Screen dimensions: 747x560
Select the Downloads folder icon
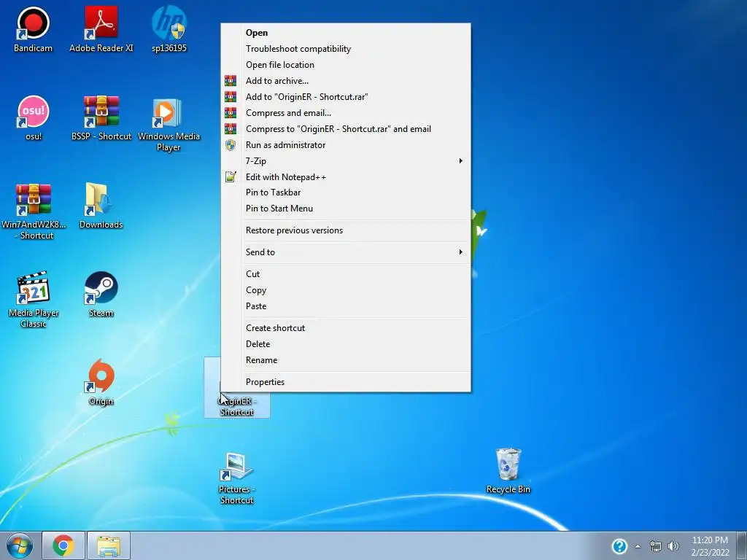coord(101,206)
